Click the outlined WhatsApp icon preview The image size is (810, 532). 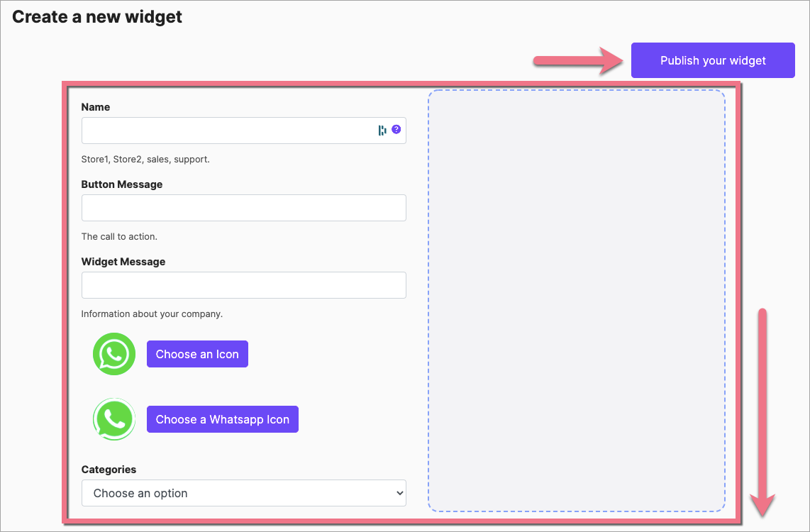coord(114,419)
